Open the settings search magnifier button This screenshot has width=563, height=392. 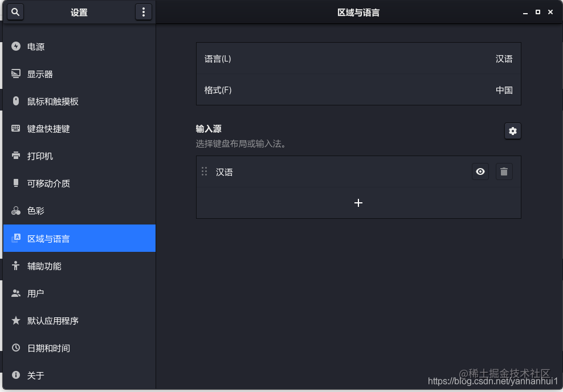[x=15, y=12]
